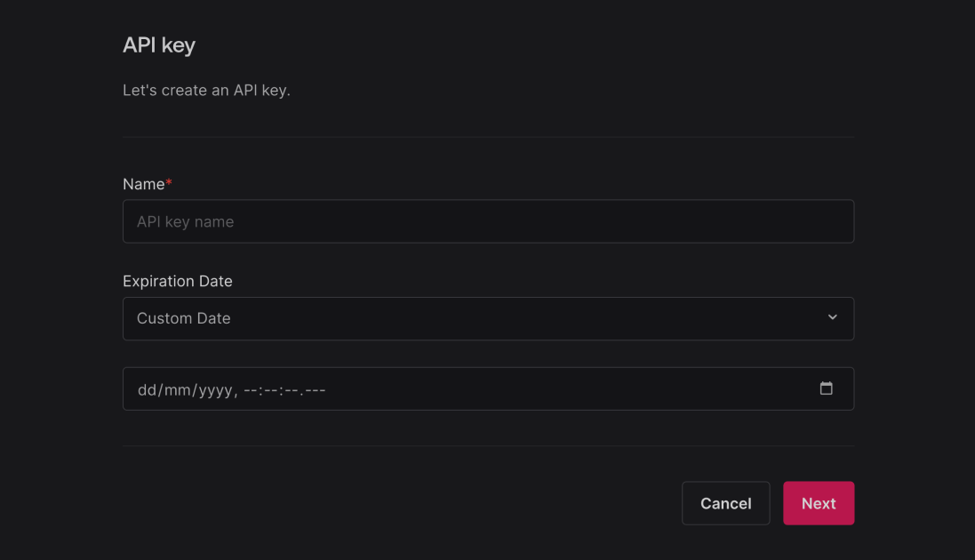This screenshot has height=560, width=975.
Task: Cancel the API key creation
Action: pyautogui.click(x=725, y=503)
